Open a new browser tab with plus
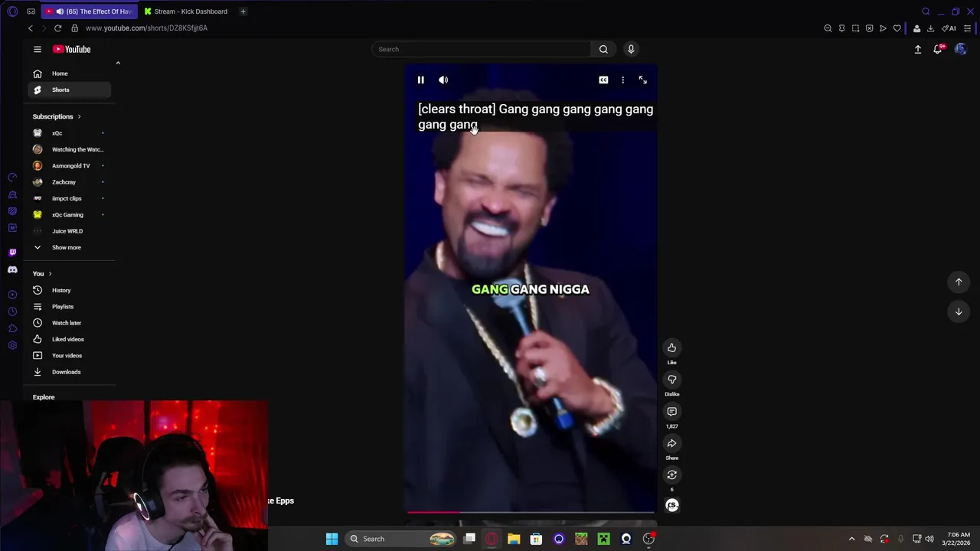Viewport: 980px width, 551px height. click(243, 11)
